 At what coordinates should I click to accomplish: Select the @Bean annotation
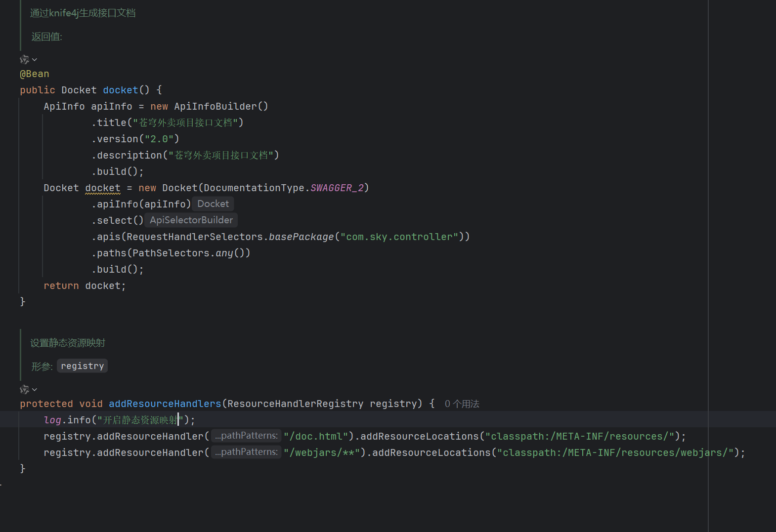tap(35, 74)
